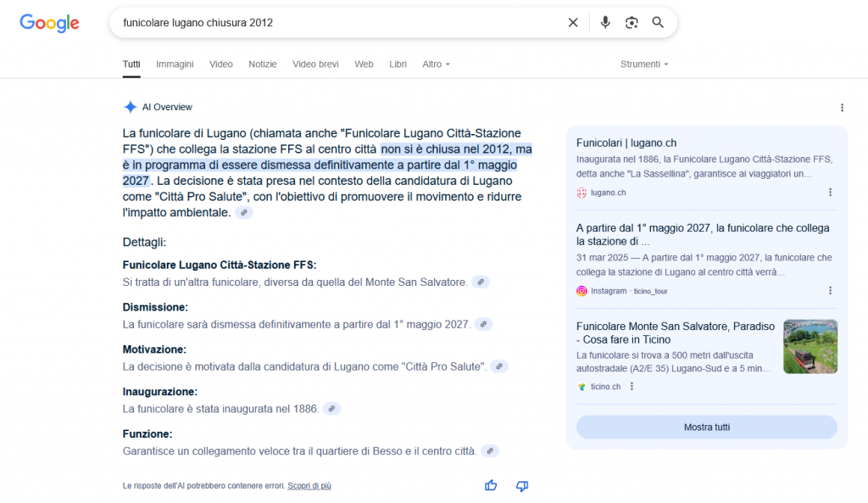Click the lugano.ch source label
868x503 pixels.
[x=609, y=193]
